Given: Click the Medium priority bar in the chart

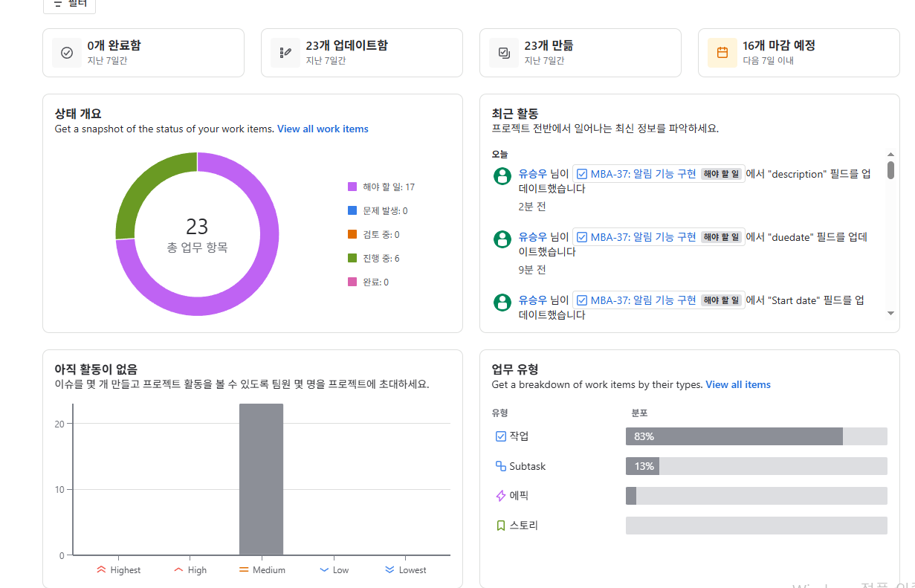Looking at the screenshot, I should click(x=262, y=479).
